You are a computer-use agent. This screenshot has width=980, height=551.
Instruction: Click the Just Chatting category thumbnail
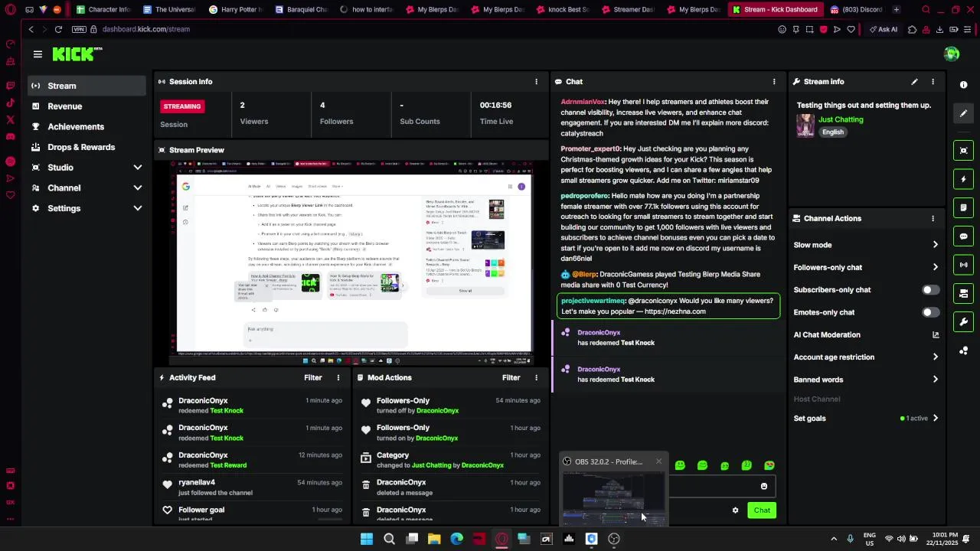805,126
